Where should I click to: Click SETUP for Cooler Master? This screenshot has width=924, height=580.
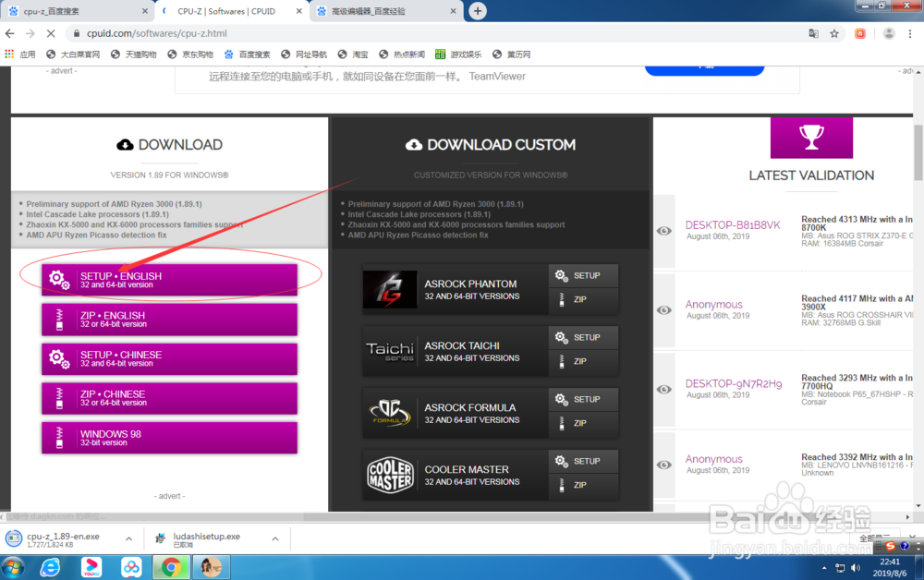(583, 461)
